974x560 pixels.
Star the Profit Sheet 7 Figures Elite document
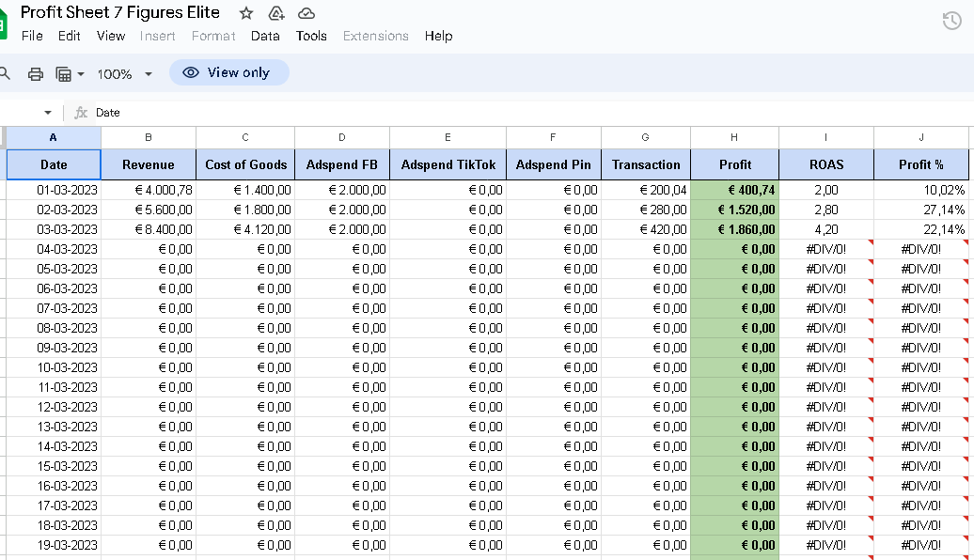click(246, 13)
